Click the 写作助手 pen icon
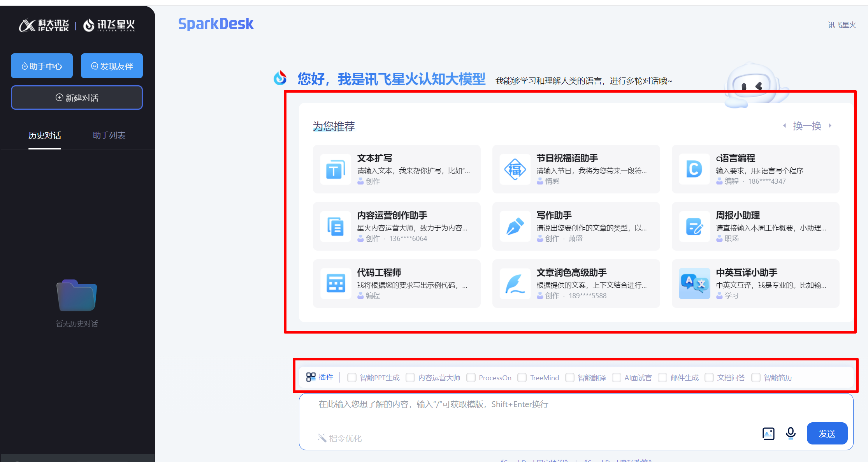Screen dimensions: 868x462 [x=515, y=227]
